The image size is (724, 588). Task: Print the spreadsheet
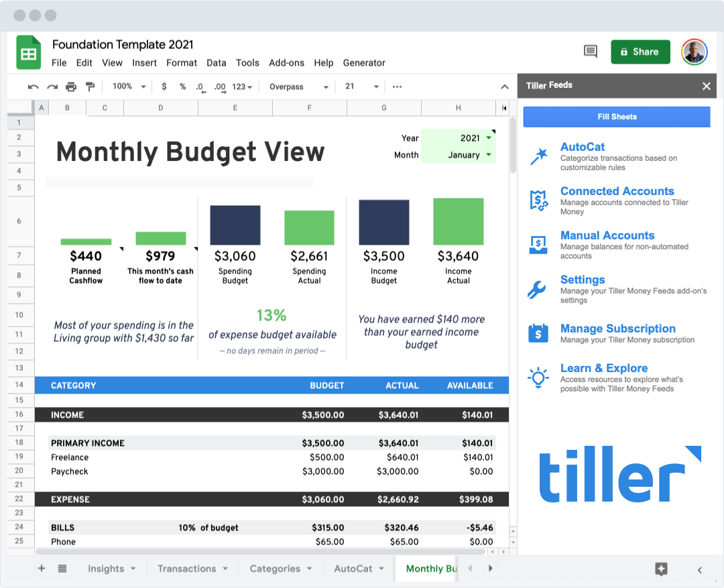coord(71,87)
